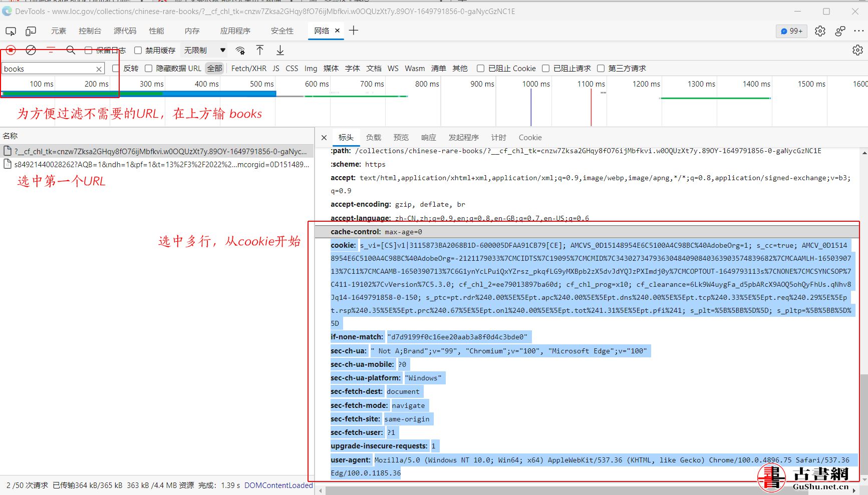Viewport: 868px width, 495px height.
Task: Open the Headers (标头) detail tab
Action: [346, 138]
